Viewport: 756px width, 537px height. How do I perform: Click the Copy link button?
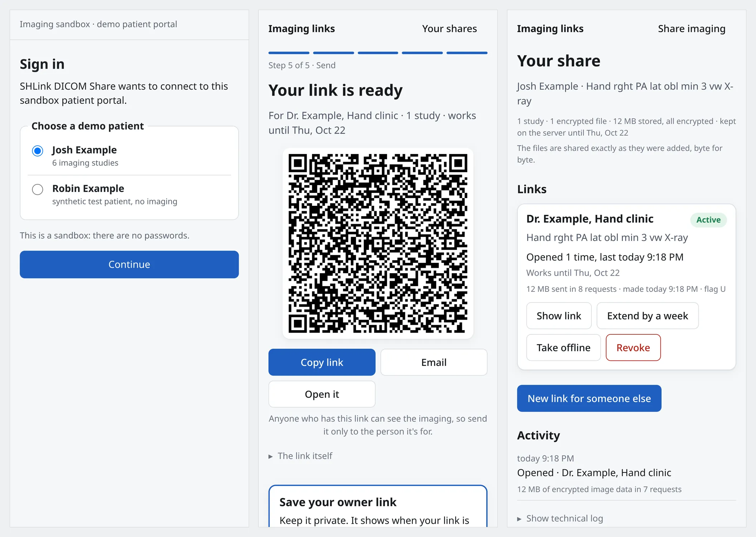coord(322,362)
